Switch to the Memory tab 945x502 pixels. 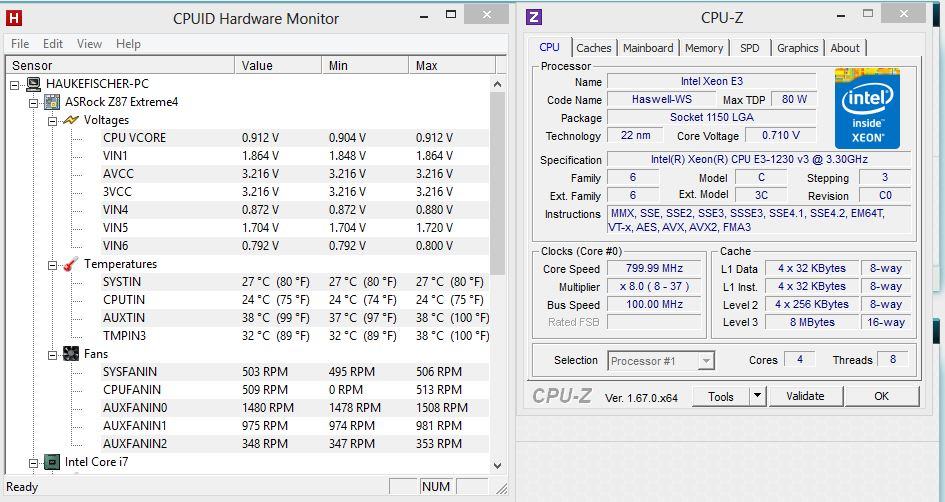click(704, 48)
